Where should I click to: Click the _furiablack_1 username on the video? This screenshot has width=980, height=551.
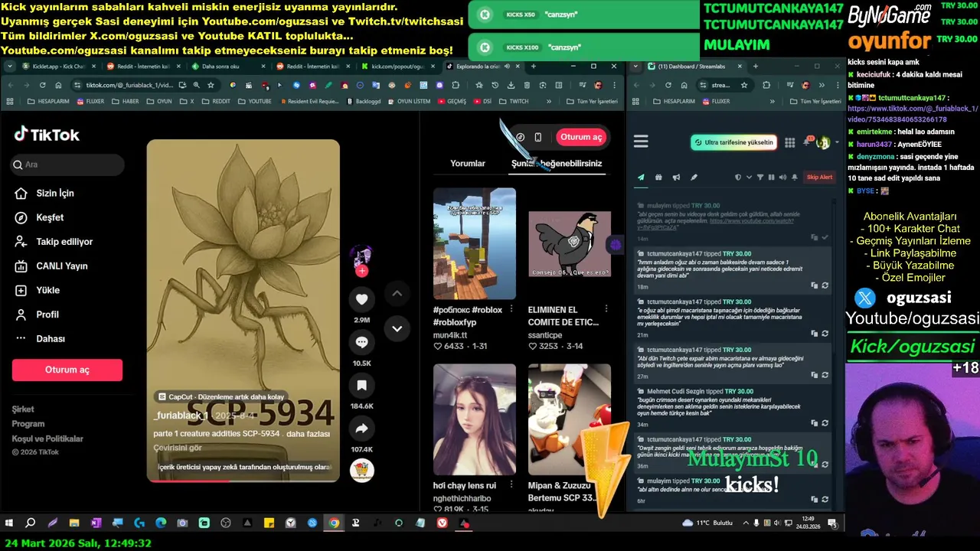coord(181,416)
